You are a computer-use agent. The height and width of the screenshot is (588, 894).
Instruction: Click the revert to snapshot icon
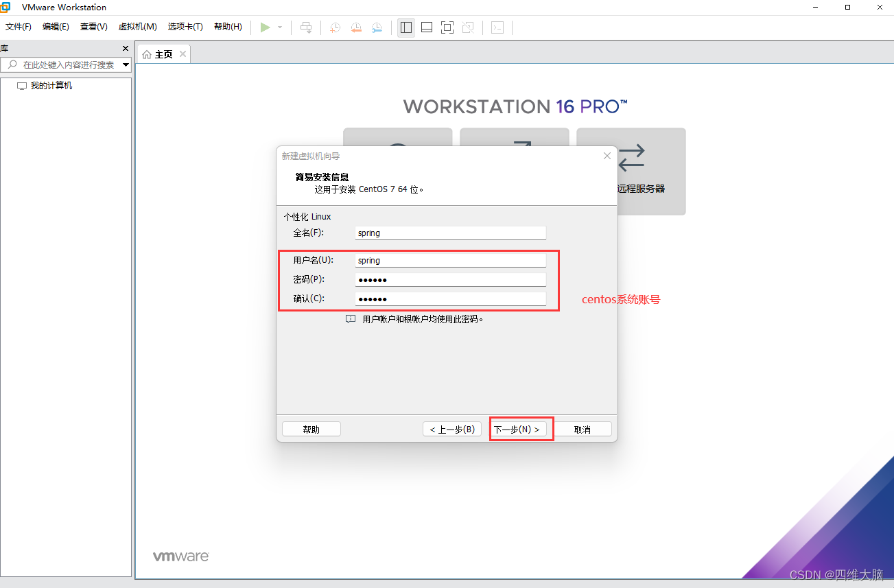[356, 27]
